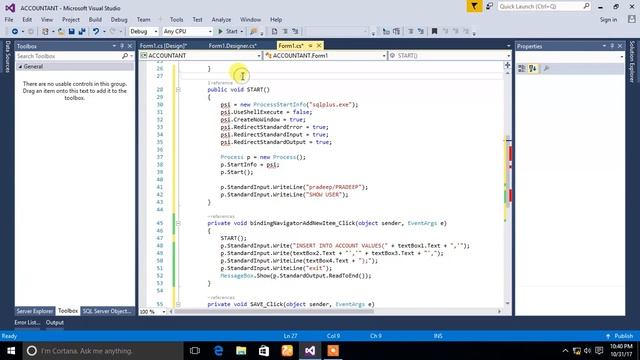This screenshot has height=360, width=640.
Task: Open the Debug configuration dropdown
Action: click(144, 31)
